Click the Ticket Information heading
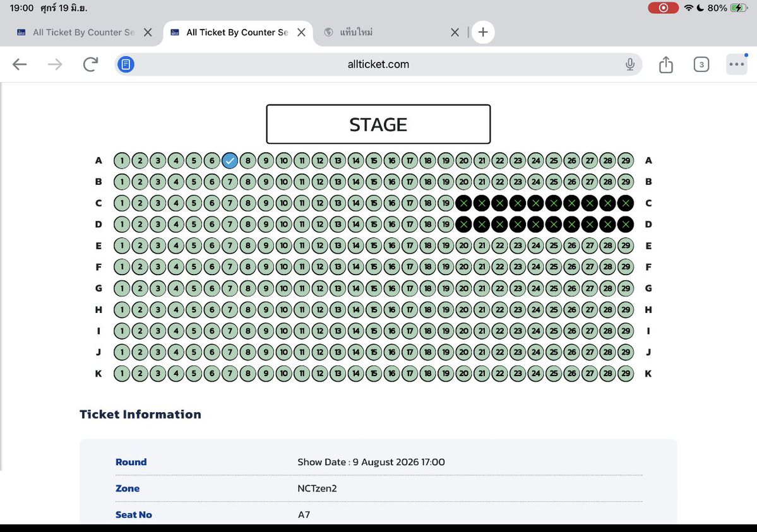This screenshot has height=532, width=757. (x=140, y=414)
